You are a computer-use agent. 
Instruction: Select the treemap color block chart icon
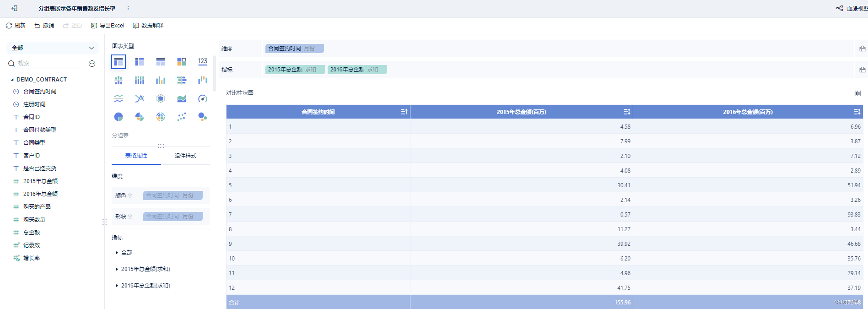(x=182, y=62)
